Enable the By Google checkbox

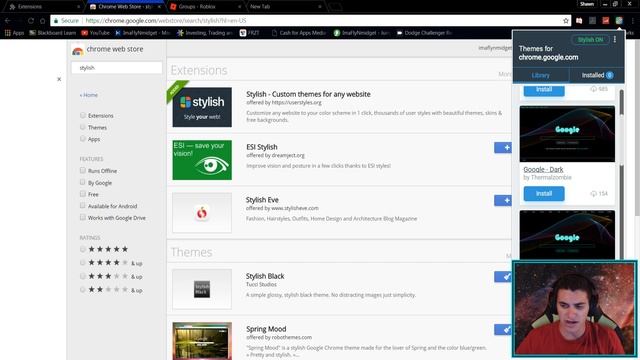coord(83,182)
